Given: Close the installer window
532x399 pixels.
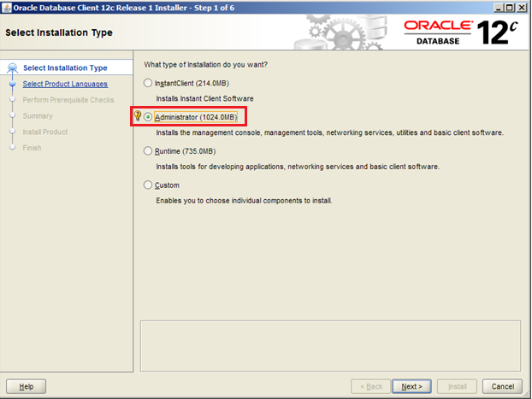Looking at the screenshot, I should (522, 8).
